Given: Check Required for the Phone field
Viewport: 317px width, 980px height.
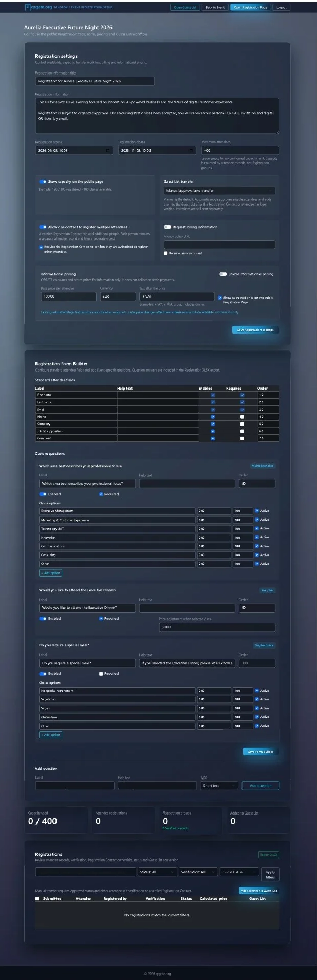Looking at the screenshot, I should pos(242,417).
